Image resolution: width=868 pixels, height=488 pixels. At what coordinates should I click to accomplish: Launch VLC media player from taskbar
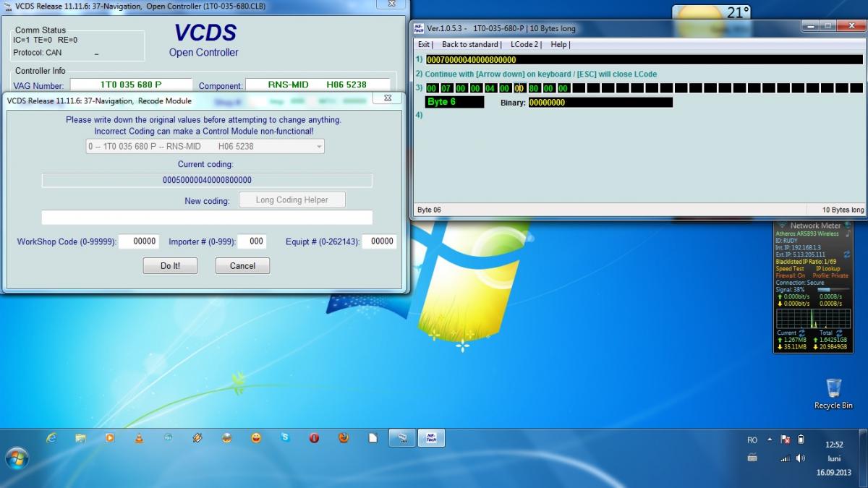coord(139,438)
